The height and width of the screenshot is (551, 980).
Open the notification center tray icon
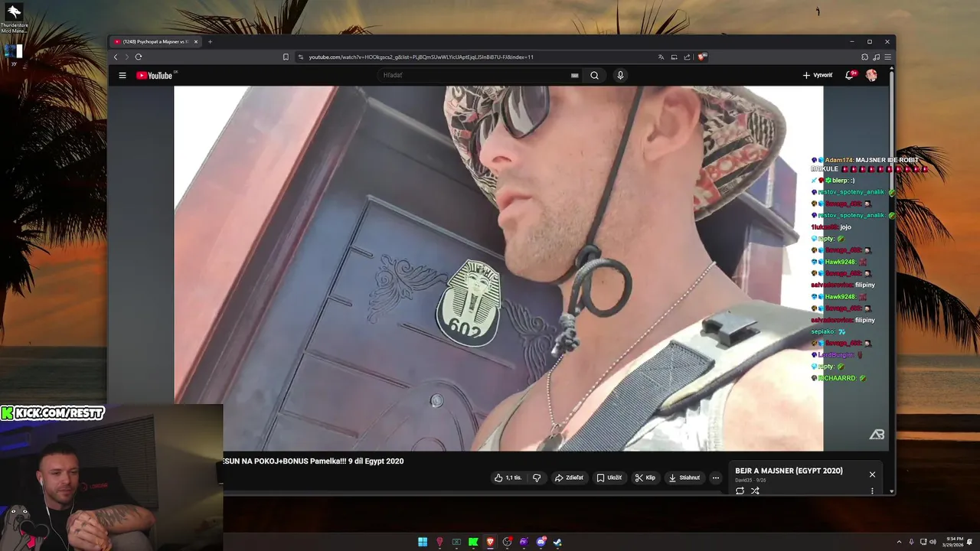969,542
